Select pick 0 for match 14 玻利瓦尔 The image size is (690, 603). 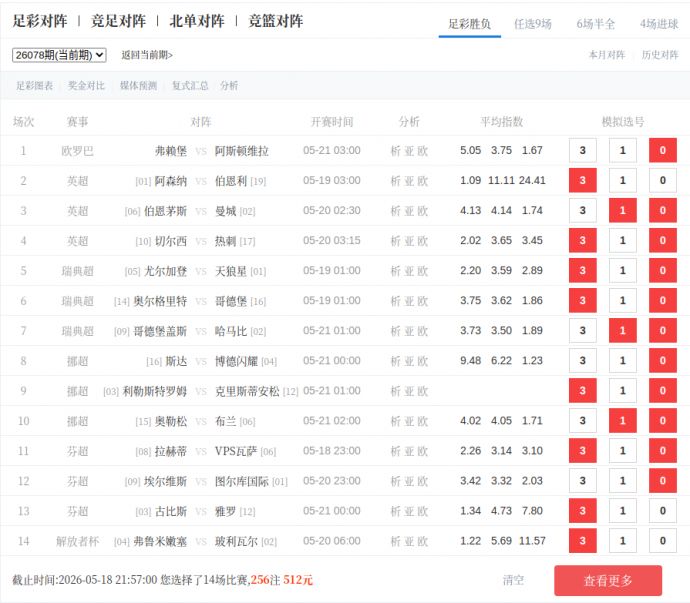[x=663, y=540]
